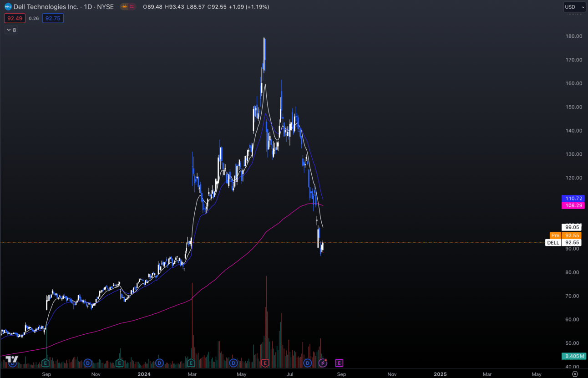Click the magenta 108.29 moving average label
Screen dimensions: 588x378
[573, 205]
